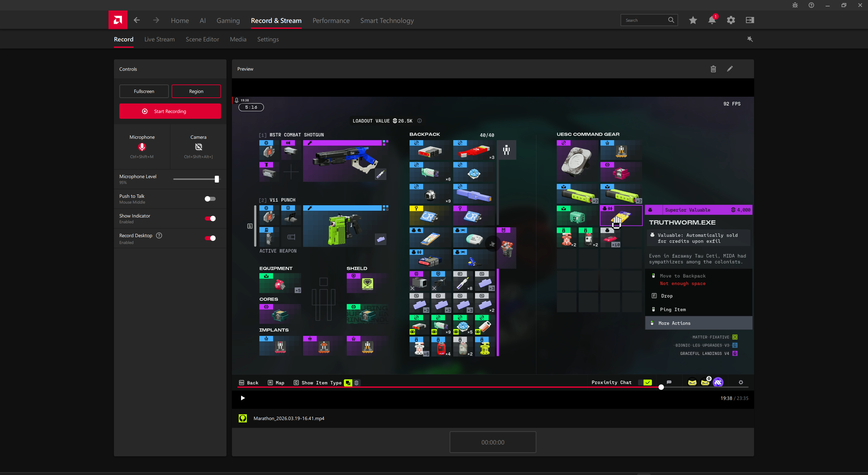Enable the Push to Talk toggle

tap(210, 199)
